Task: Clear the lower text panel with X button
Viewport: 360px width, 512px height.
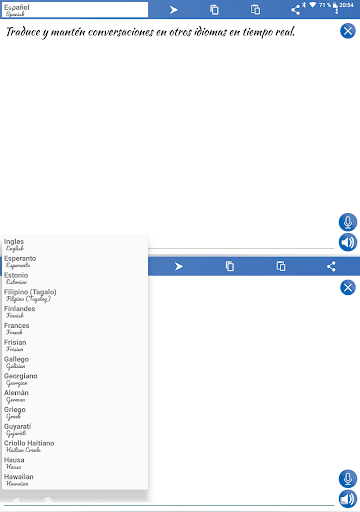Action: coord(348,288)
